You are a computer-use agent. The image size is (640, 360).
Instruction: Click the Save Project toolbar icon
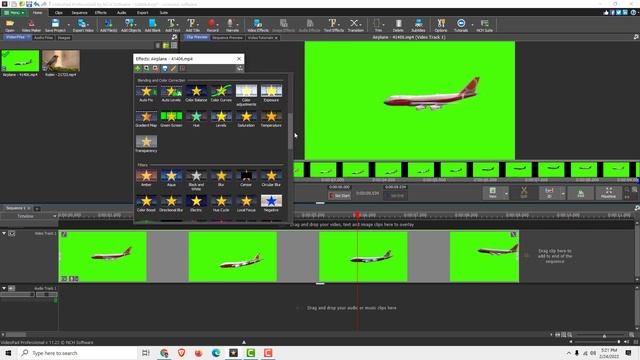tap(55, 25)
